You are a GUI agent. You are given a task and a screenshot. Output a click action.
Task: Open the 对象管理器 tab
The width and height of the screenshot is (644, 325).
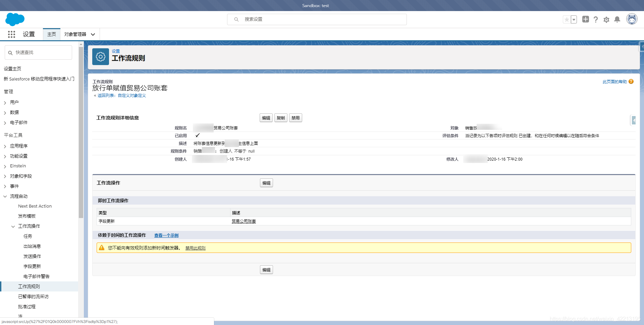(x=75, y=34)
